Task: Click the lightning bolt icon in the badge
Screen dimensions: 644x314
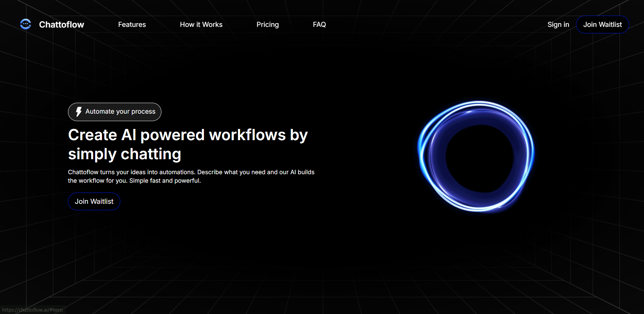Action: (x=79, y=112)
